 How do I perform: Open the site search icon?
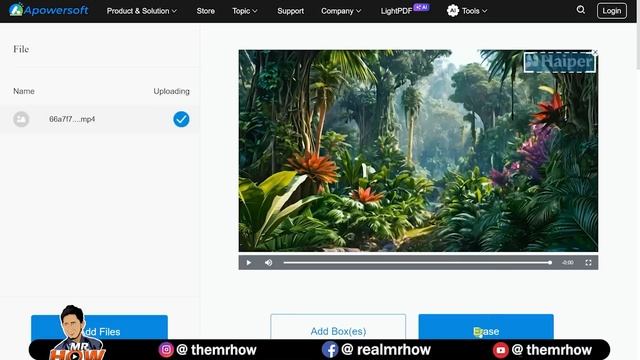tap(580, 10)
